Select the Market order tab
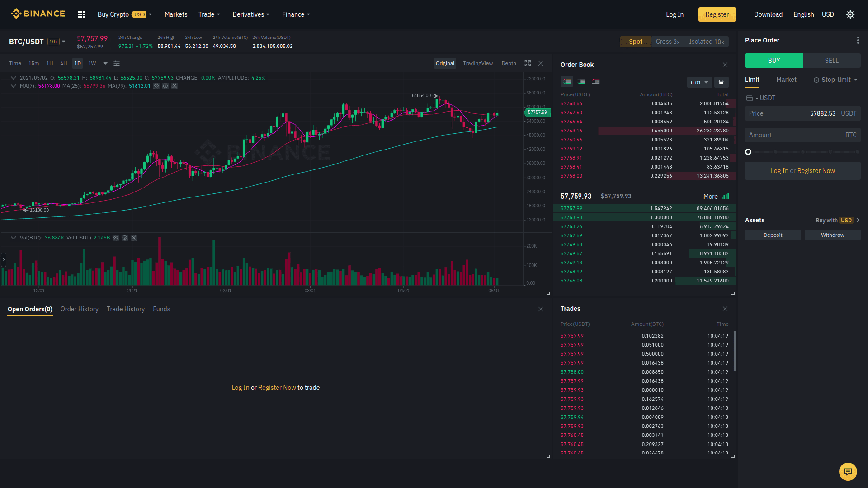Viewport: 868px width, 488px height. [x=786, y=80]
